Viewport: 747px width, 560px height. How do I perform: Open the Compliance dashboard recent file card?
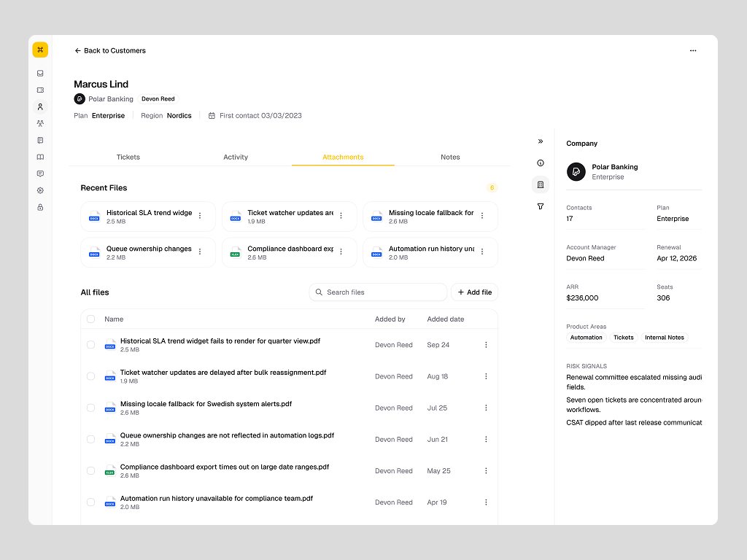point(289,252)
